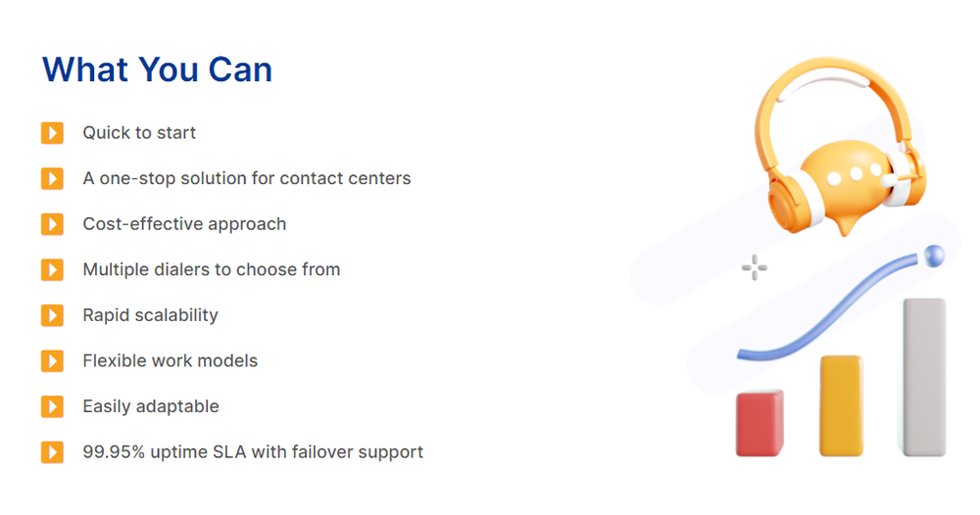This screenshot has width=980, height=515.
Task: Click the tall gray chart bar
Action: [x=924, y=377]
